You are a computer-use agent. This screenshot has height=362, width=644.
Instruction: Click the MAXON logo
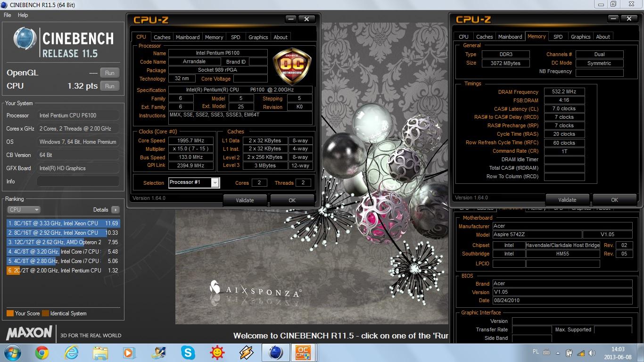[29, 333]
